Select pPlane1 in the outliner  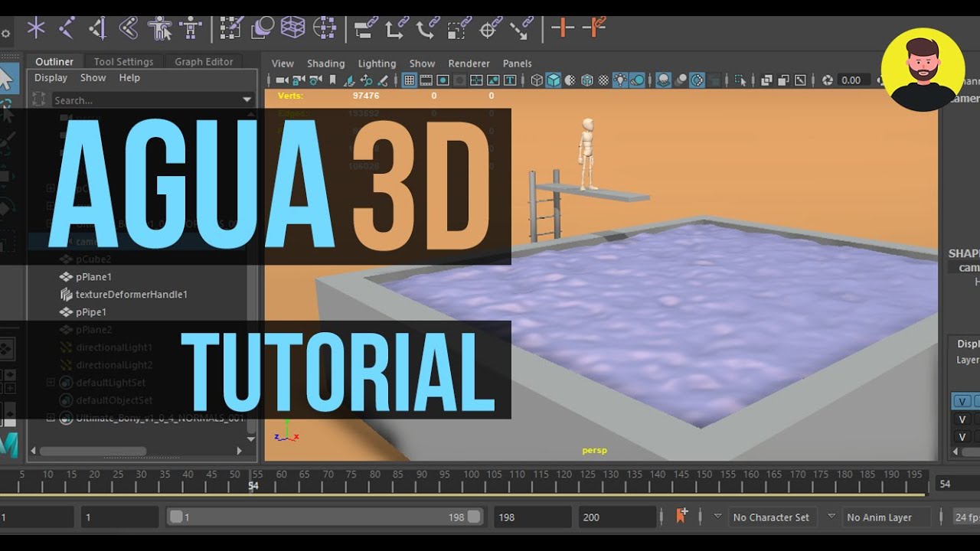coord(93,277)
